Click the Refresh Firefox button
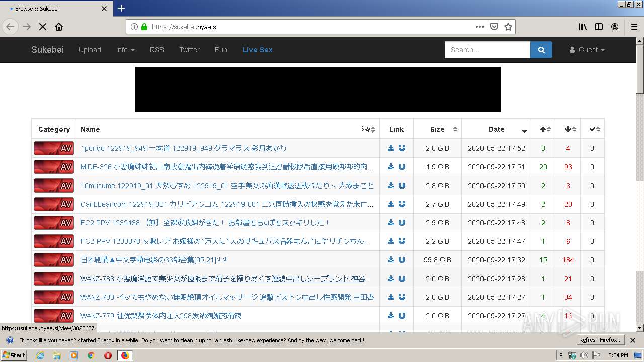This screenshot has height=362, width=644. pos(601,340)
